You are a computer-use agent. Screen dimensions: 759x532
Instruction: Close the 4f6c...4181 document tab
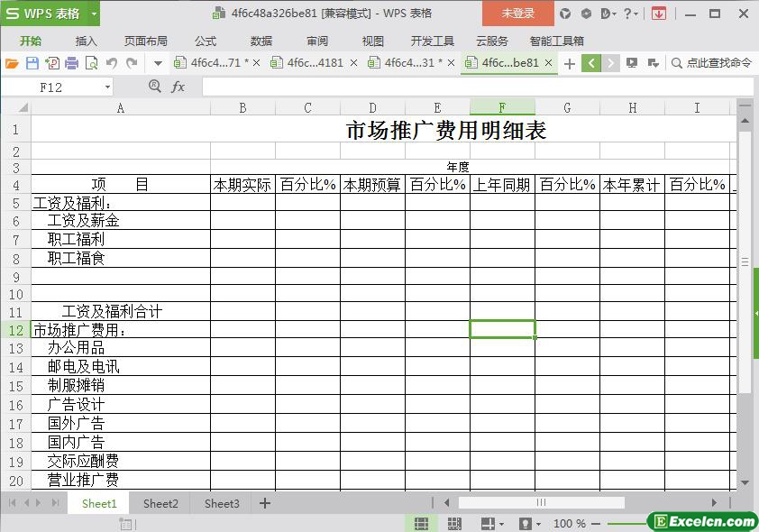click(x=354, y=63)
